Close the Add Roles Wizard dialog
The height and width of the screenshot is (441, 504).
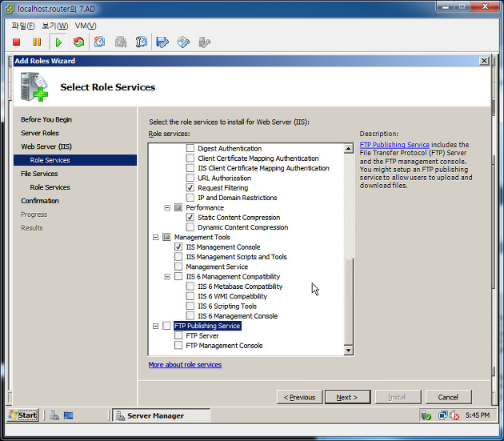tap(484, 61)
